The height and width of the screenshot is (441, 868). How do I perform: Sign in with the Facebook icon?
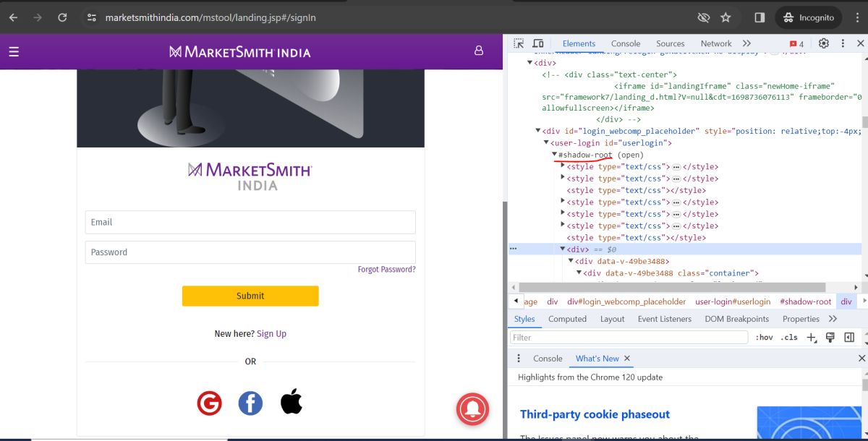click(250, 403)
